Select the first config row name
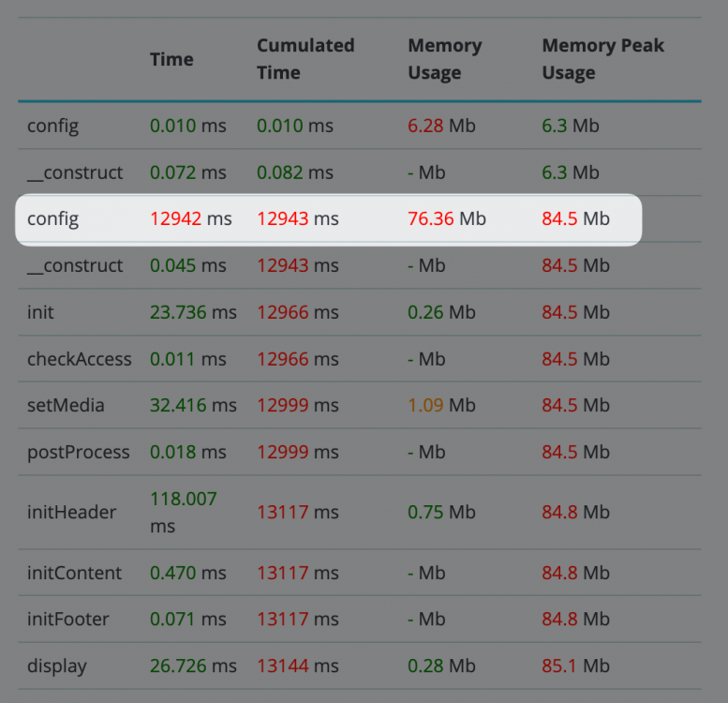This screenshot has height=703, width=728. pyautogui.click(x=52, y=127)
